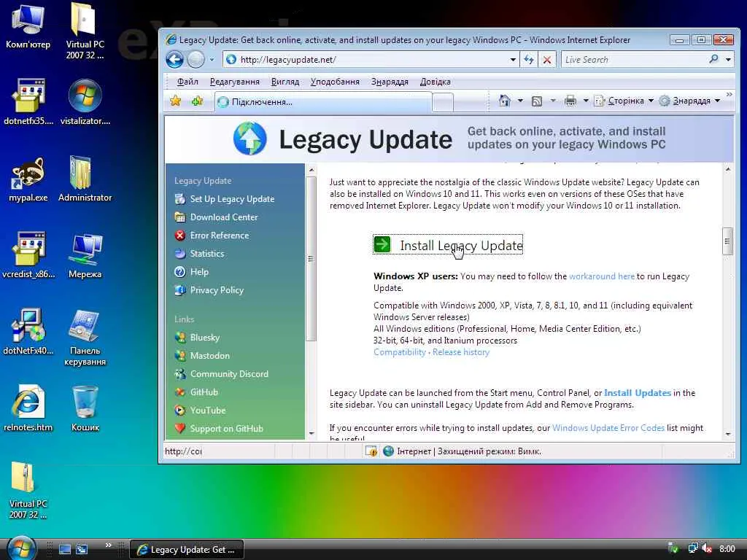Screen dimensions: 747x560
Task: Open the Довідка menu
Action: (x=435, y=82)
